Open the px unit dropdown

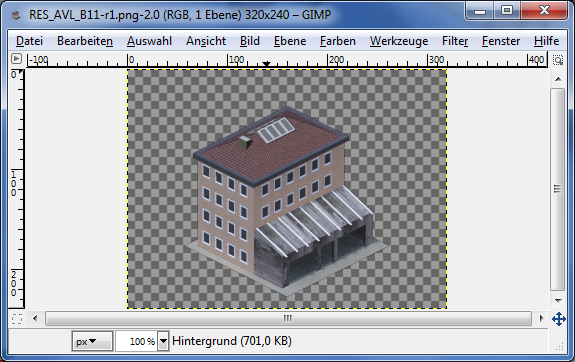pyautogui.click(x=92, y=341)
